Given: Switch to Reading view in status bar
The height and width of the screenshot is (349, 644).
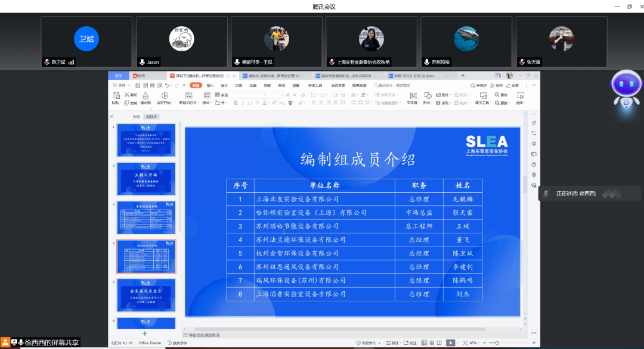Looking at the screenshot, I should point(439,343).
